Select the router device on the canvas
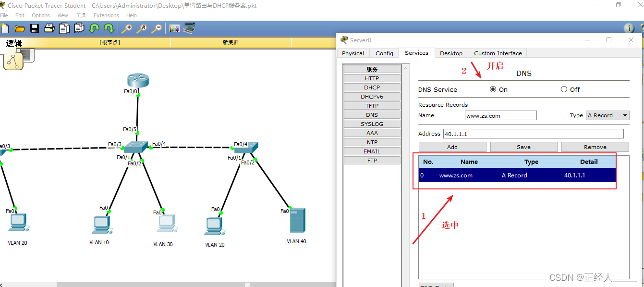644x287 pixels. (x=138, y=80)
